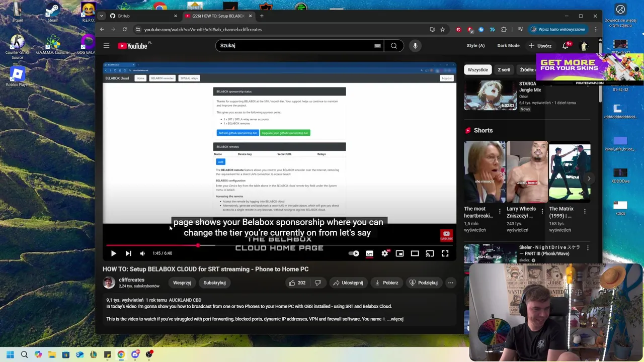Toggle subtitles (CC) in the player
Viewport: 644px width, 362px height.
pyautogui.click(x=370, y=253)
